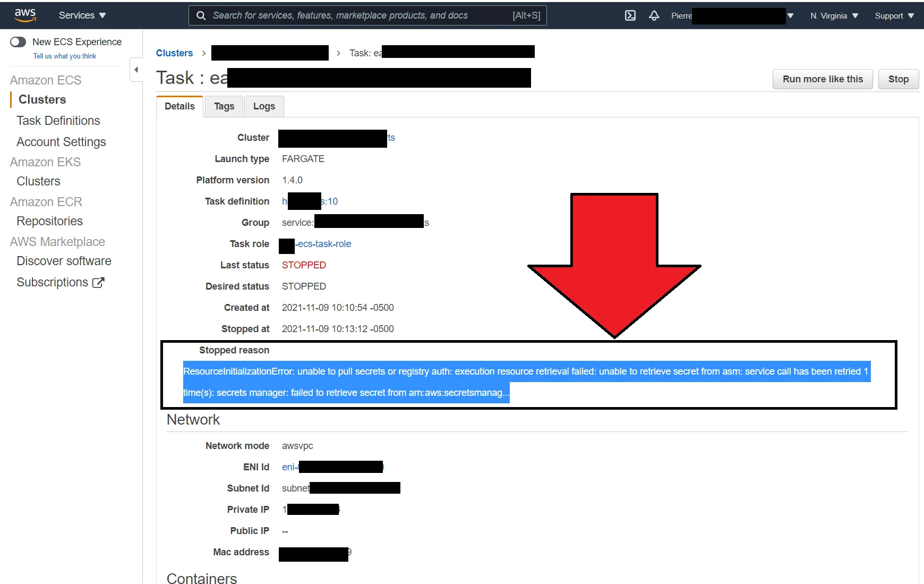Click Run more like this button
Image resolution: width=924 pixels, height=584 pixels.
pyautogui.click(x=823, y=79)
